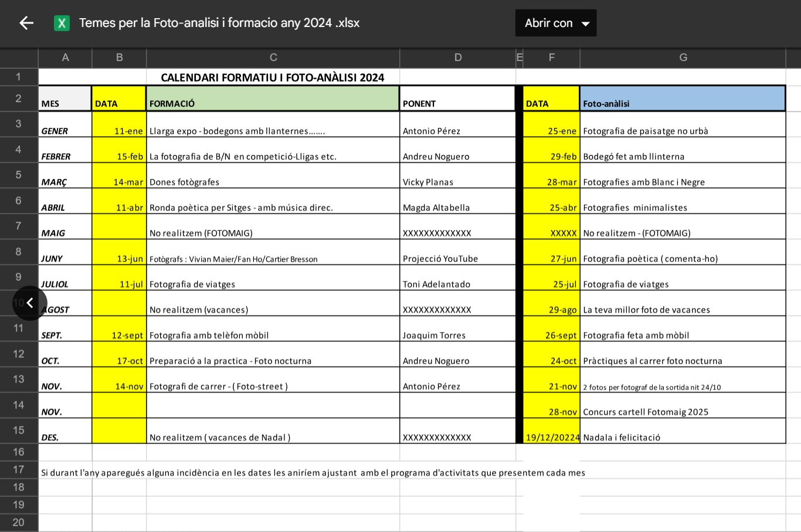Select row 20 header
The image size is (801, 532).
(19, 523)
